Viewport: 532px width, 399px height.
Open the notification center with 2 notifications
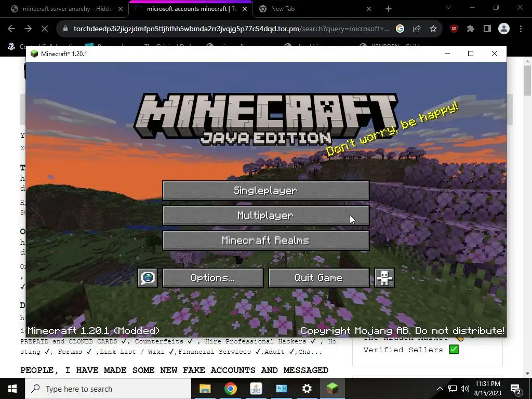point(516,389)
